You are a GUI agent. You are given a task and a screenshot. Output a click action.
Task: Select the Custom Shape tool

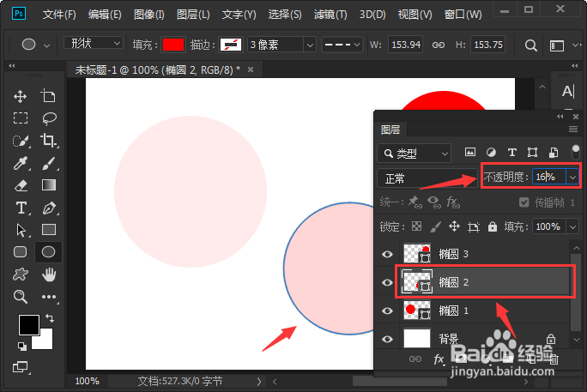point(21,274)
